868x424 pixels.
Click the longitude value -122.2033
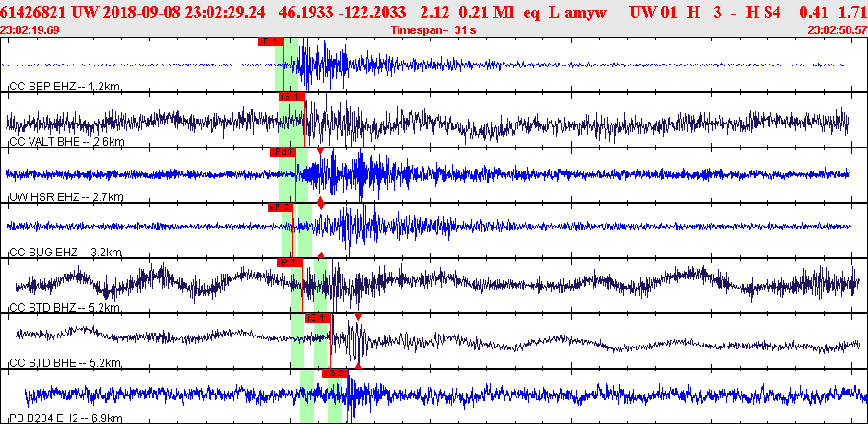[371, 11]
